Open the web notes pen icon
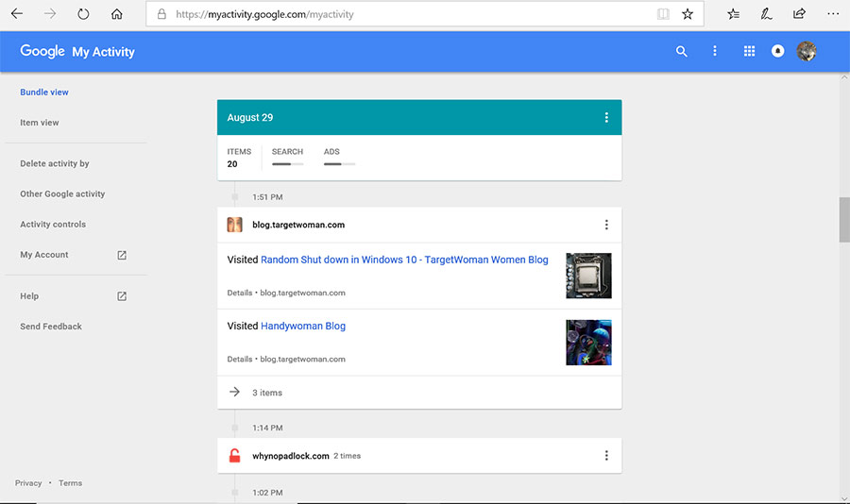 [x=766, y=14]
